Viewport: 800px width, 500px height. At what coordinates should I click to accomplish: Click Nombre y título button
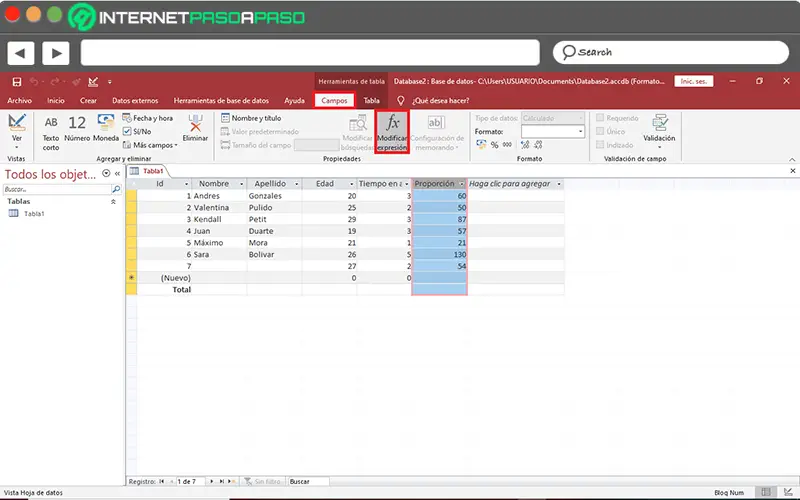255,118
